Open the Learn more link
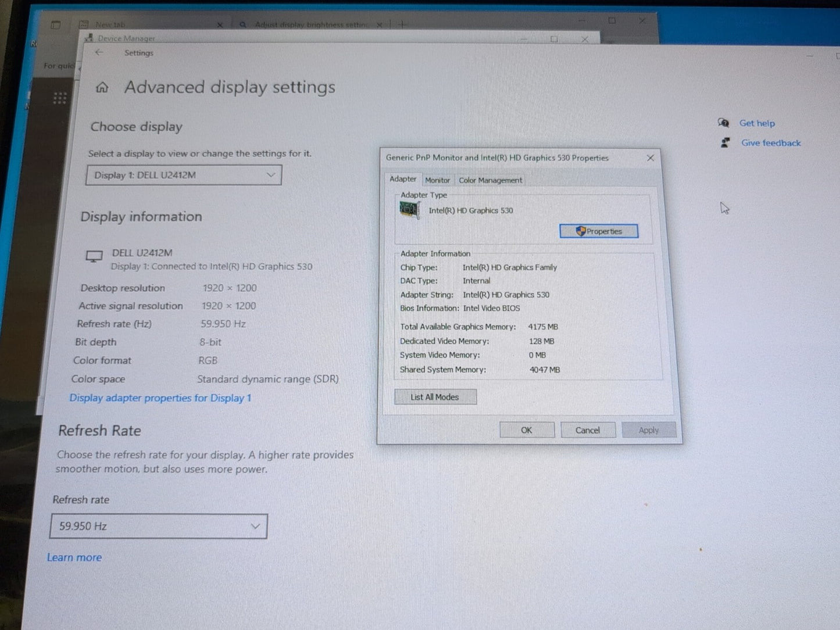This screenshot has height=630, width=840. coord(74,557)
